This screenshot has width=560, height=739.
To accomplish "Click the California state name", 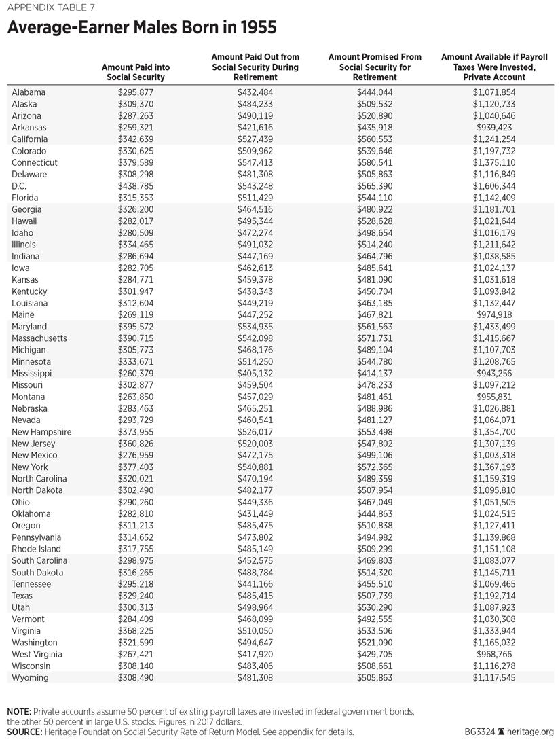I will [x=31, y=139].
